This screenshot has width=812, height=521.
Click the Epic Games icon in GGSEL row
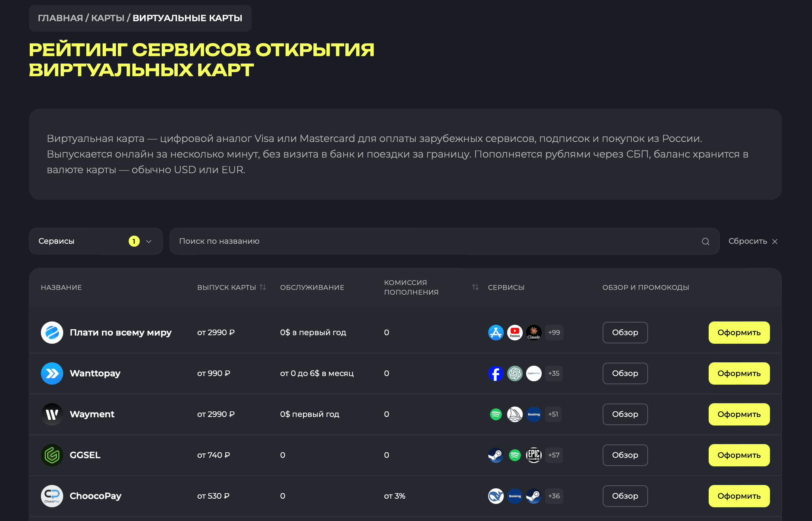(x=534, y=455)
